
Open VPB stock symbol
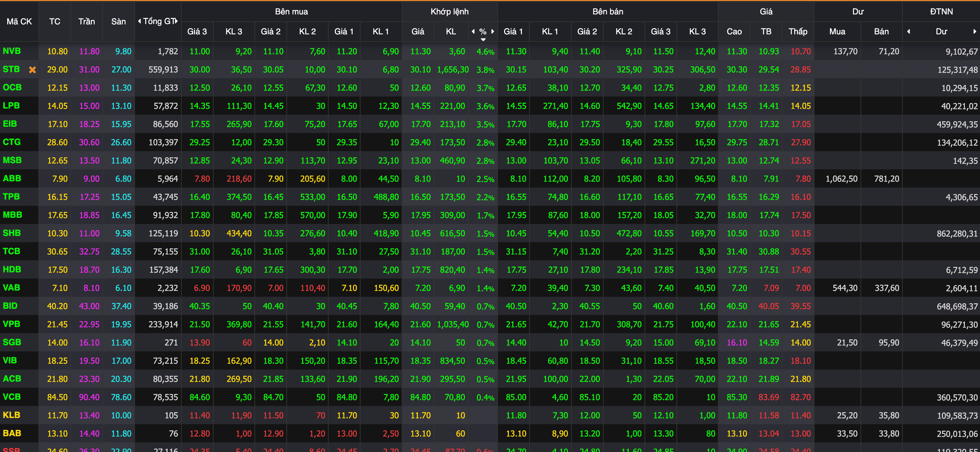click(x=11, y=324)
